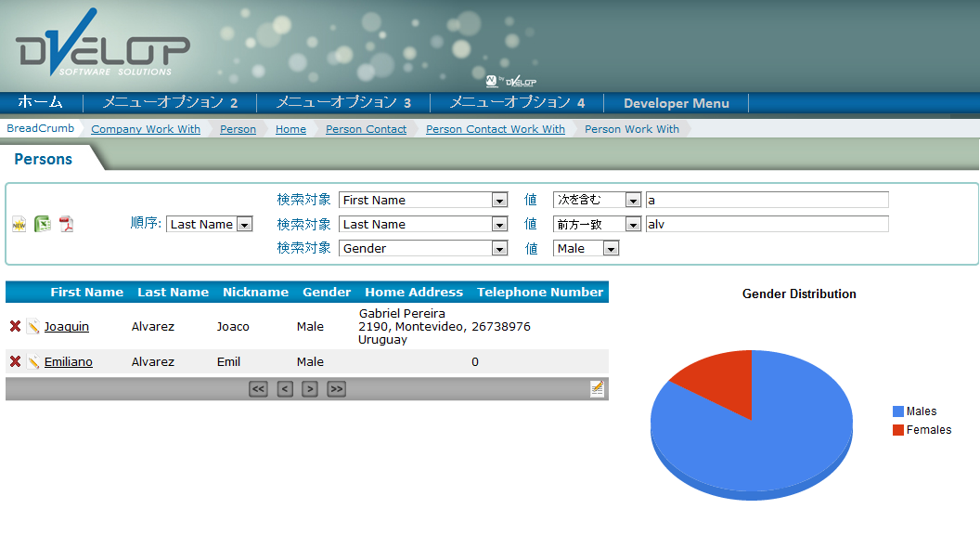The image size is (980, 535).
Task: Open the Developer Menu
Action: click(x=676, y=103)
